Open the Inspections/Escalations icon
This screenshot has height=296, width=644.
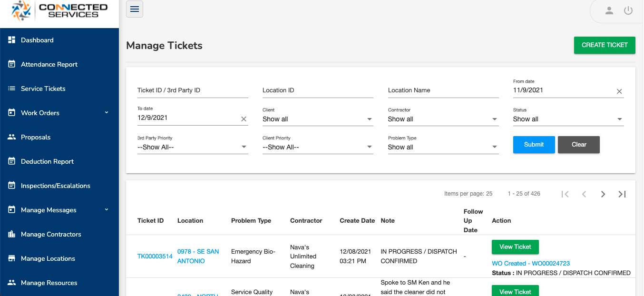coord(11,186)
